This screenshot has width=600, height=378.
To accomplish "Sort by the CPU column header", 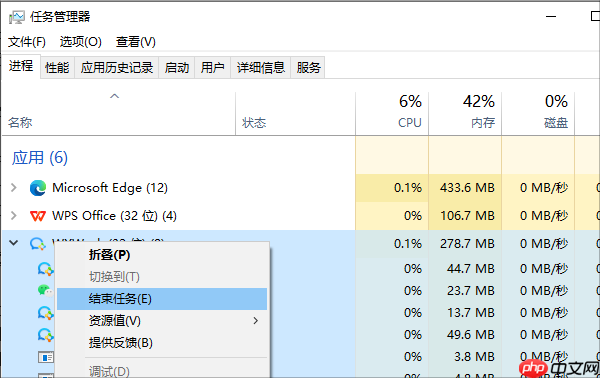I will click(x=392, y=114).
